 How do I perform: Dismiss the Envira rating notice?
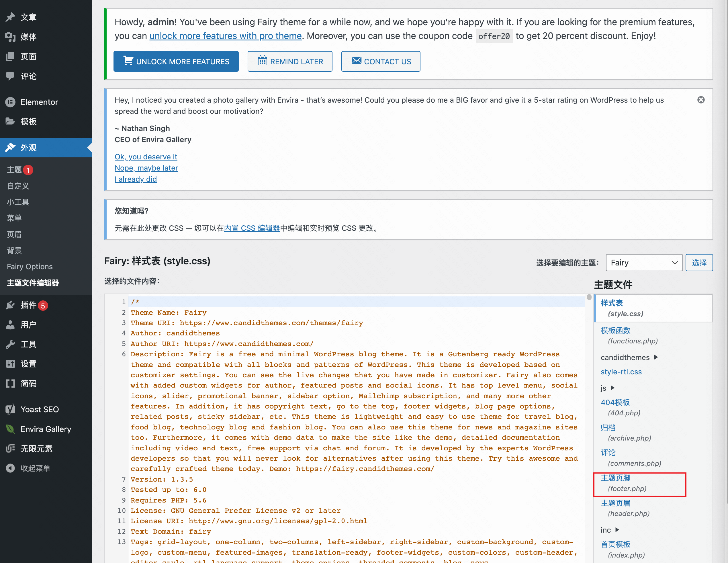click(x=701, y=100)
